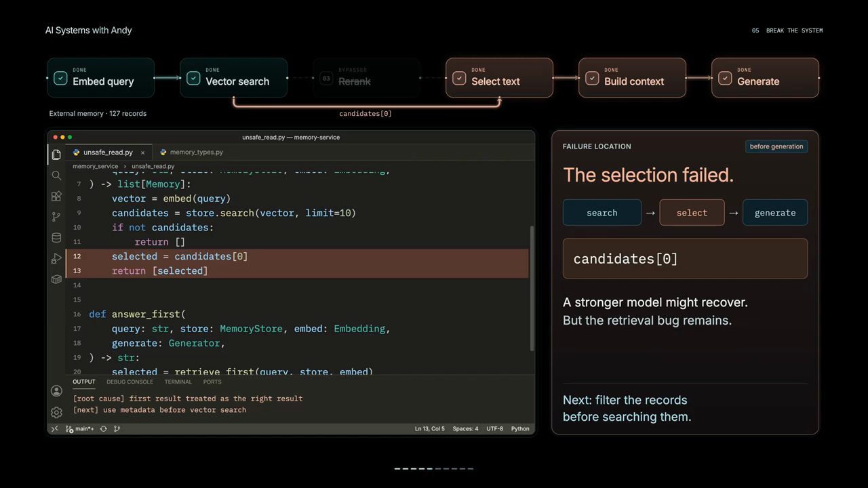Open the database cylinder icon in activity bar
Screen dimensions: 868x488
[x=56, y=238]
